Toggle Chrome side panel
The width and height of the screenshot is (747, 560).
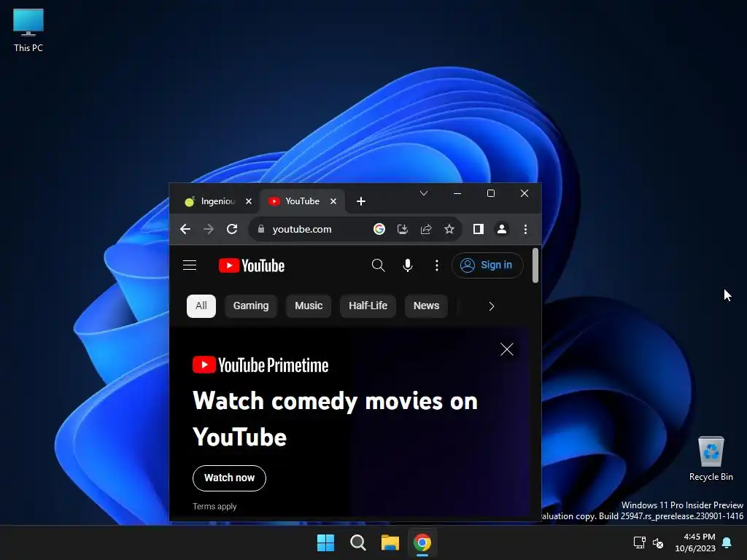point(479,229)
